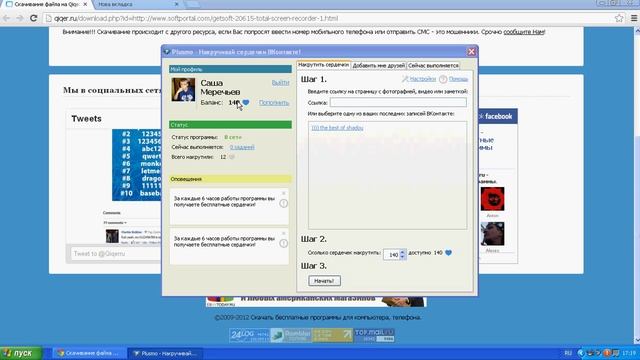Screen dimensions: 640x360
Task: Top up balance via 'Пополнить'
Action: 274,102
